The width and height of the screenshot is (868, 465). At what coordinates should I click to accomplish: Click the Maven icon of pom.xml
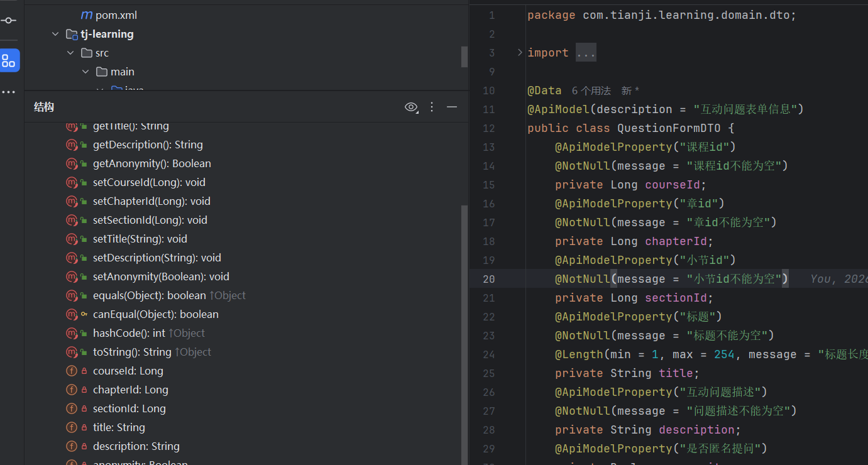[86, 15]
